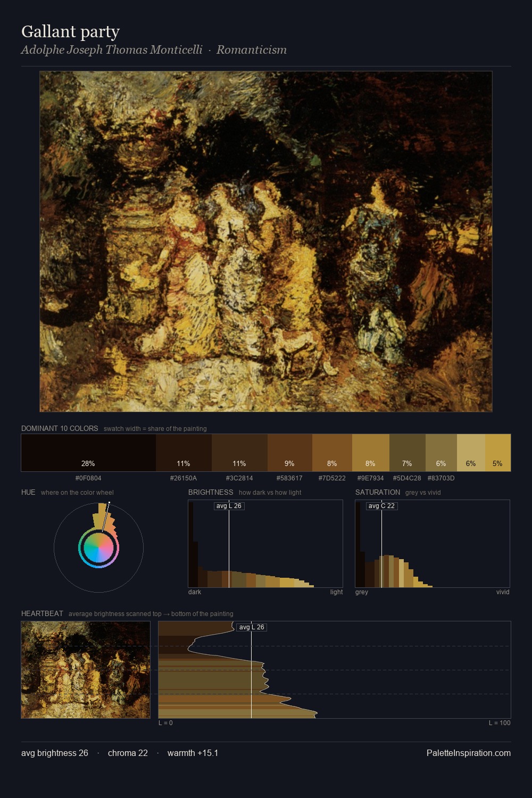Select the 11% swatch labeled #26150A
The height and width of the screenshot is (798, 532).
(184, 453)
